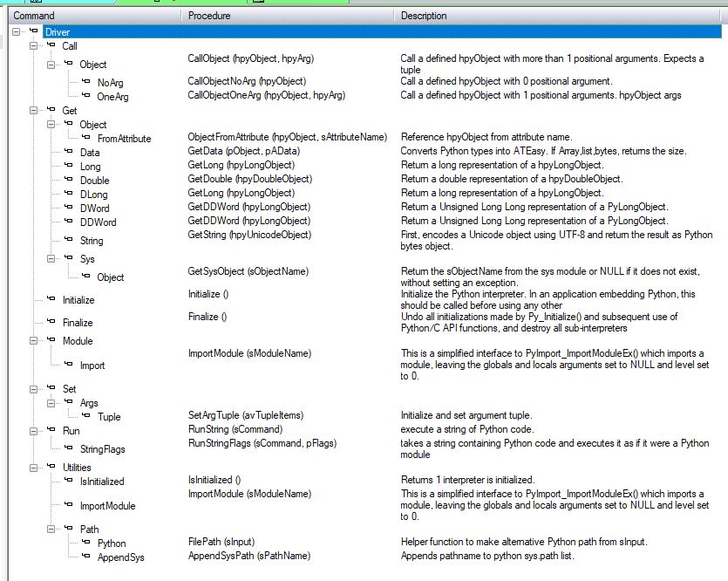This screenshot has width=728, height=581.
Task: Select the OneArg command
Action: [112, 97]
